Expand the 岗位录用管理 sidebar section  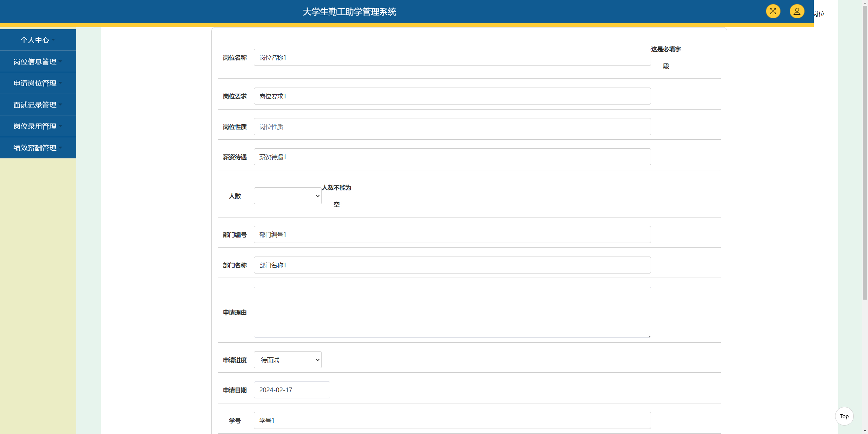coord(37,126)
